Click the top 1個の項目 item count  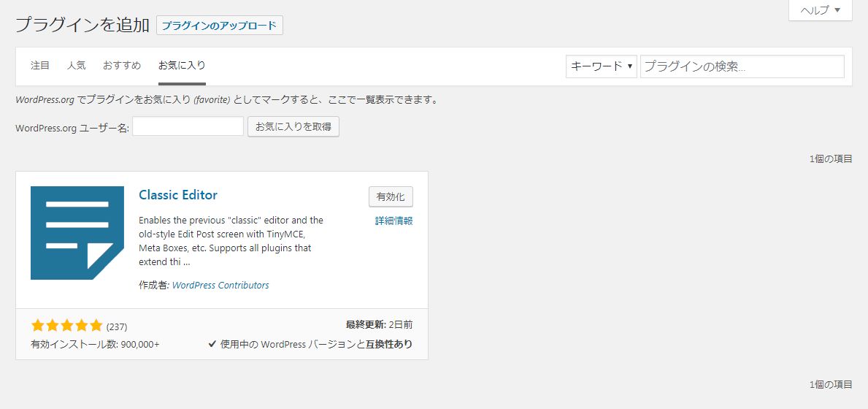pyautogui.click(x=831, y=158)
